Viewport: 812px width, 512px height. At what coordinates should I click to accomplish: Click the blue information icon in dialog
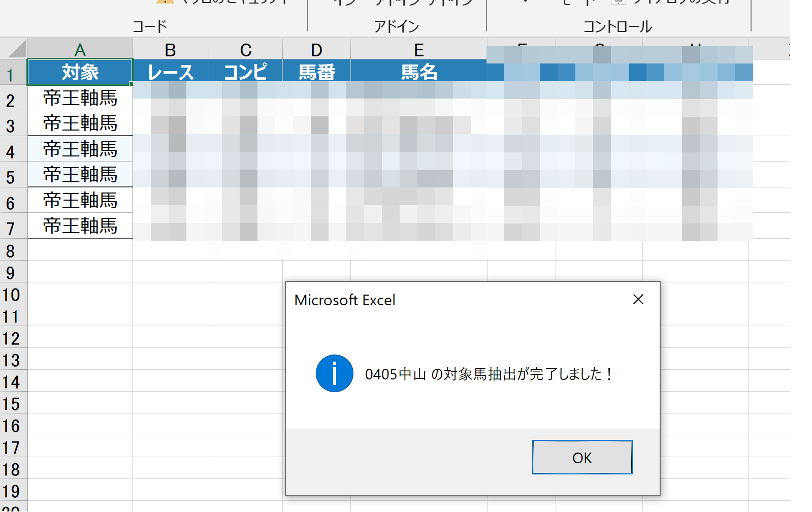334,373
